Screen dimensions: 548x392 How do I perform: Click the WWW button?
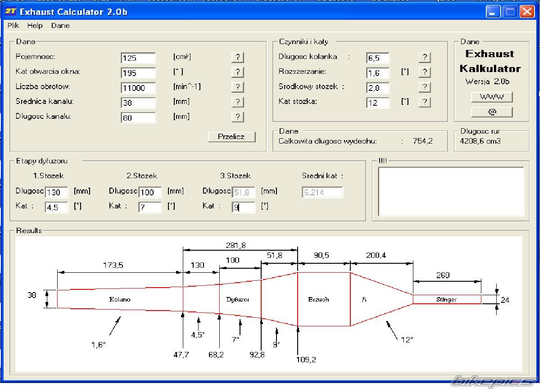tap(492, 97)
